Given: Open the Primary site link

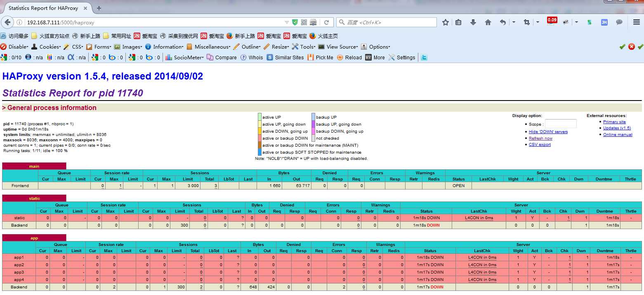Looking at the screenshot, I should tap(614, 122).
